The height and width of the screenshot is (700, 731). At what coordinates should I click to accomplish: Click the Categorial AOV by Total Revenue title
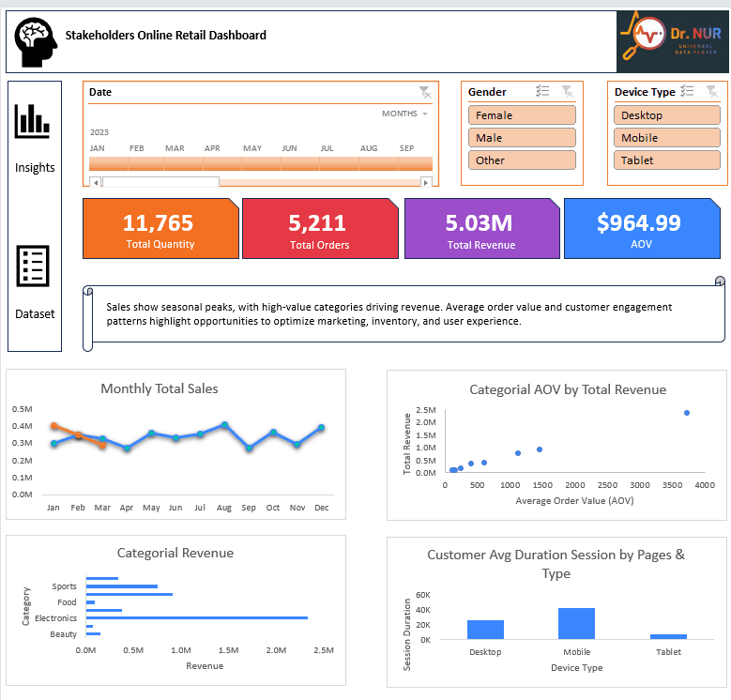coord(568,389)
